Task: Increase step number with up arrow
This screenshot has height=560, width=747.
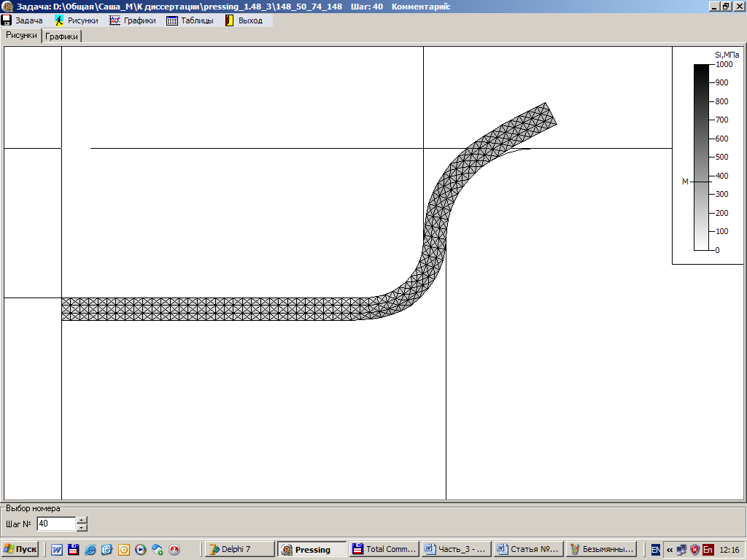Action: tap(82, 520)
